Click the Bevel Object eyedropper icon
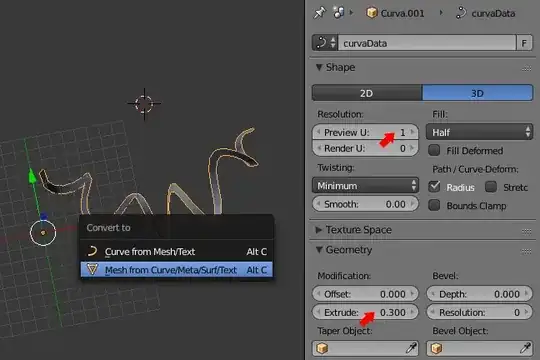 526,348
